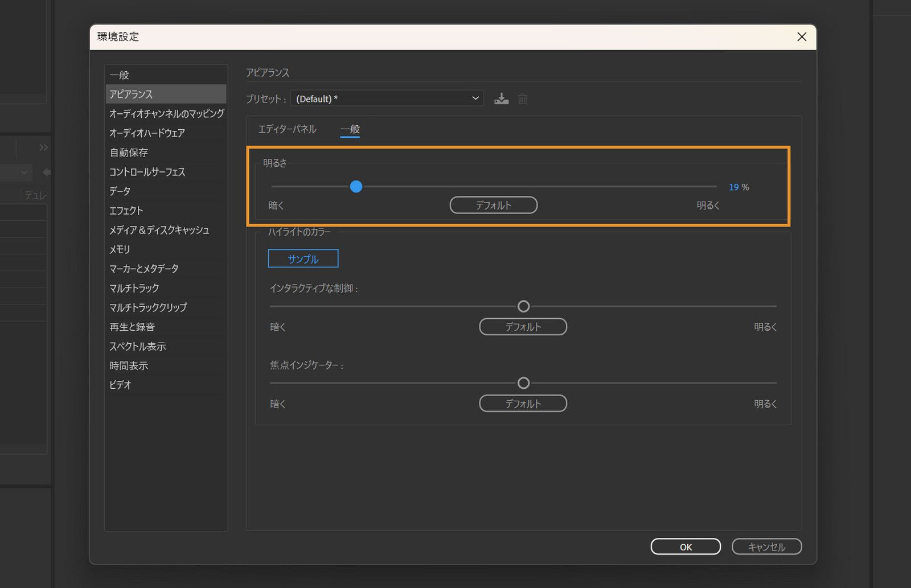Select the 再生と録音 category
The width and height of the screenshot is (911, 588).
tap(132, 327)
